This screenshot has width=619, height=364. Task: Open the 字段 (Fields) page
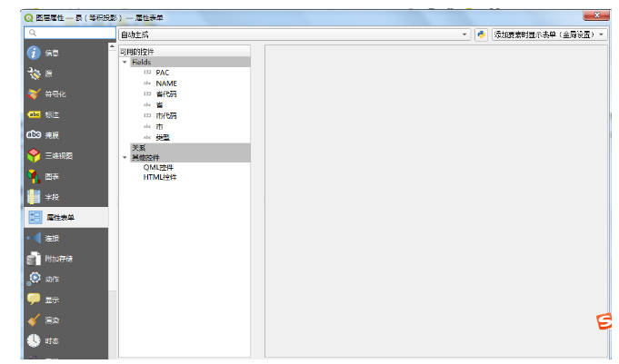(x=66, y=197)
